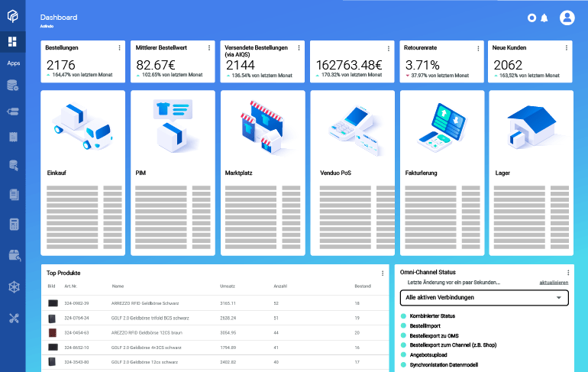
Task: Click the calculator icon in the sidebar
Action: coord(13,224)
